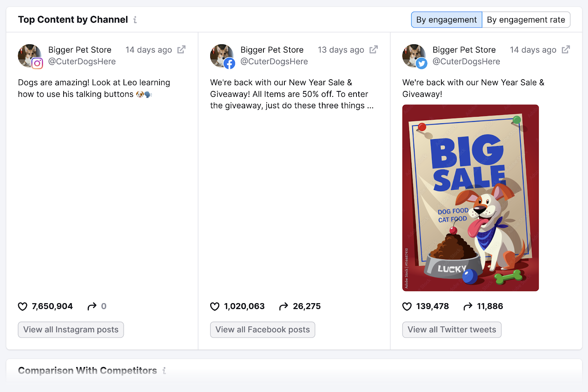Open the external link for the Instagram post
The width and height of the screenshot is (588, 392).
[181, 50]
